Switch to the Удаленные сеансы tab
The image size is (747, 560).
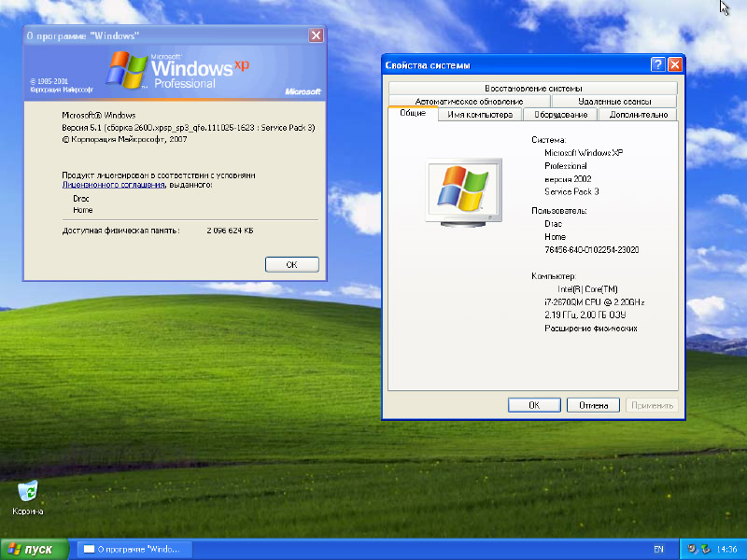tap(613, 101)
